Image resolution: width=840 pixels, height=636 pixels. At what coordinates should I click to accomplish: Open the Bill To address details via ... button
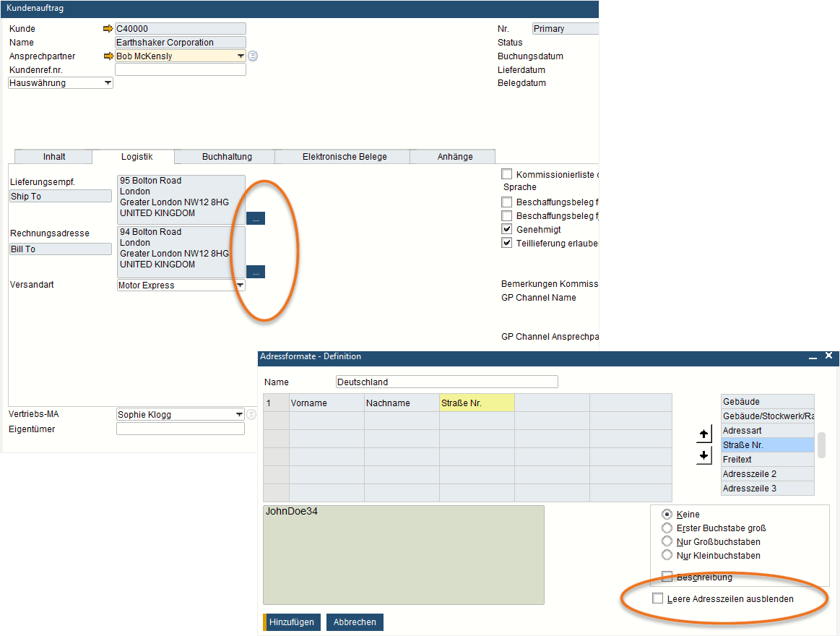click(x=255, y=271)
